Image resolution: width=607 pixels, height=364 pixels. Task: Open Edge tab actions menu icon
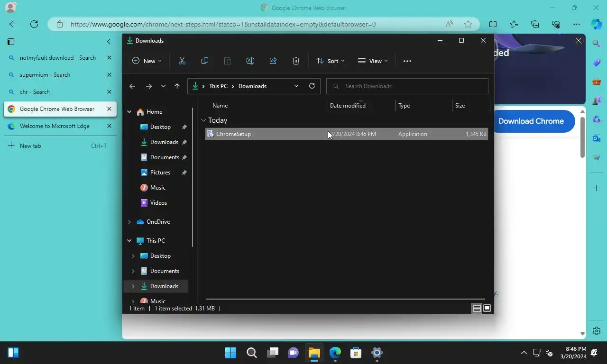11,42
